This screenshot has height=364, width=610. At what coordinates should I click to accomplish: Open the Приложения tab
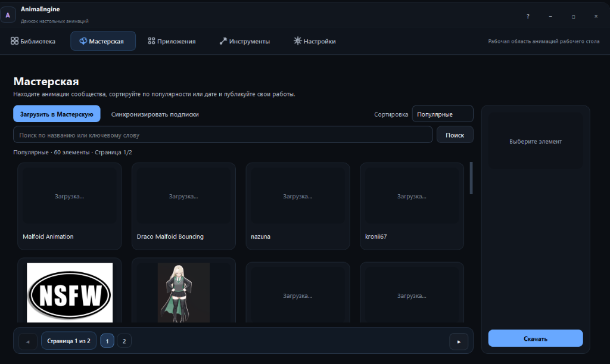click(172, 41)
